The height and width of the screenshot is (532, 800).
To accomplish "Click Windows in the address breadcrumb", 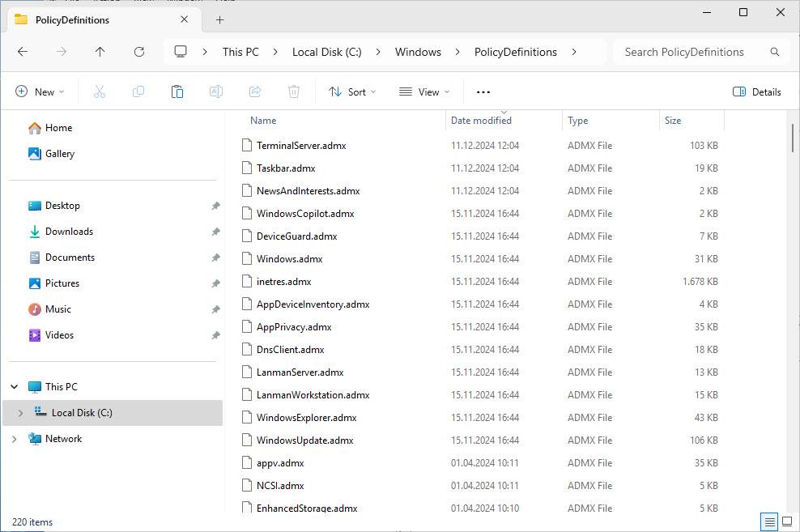I will tap(418, 52).
